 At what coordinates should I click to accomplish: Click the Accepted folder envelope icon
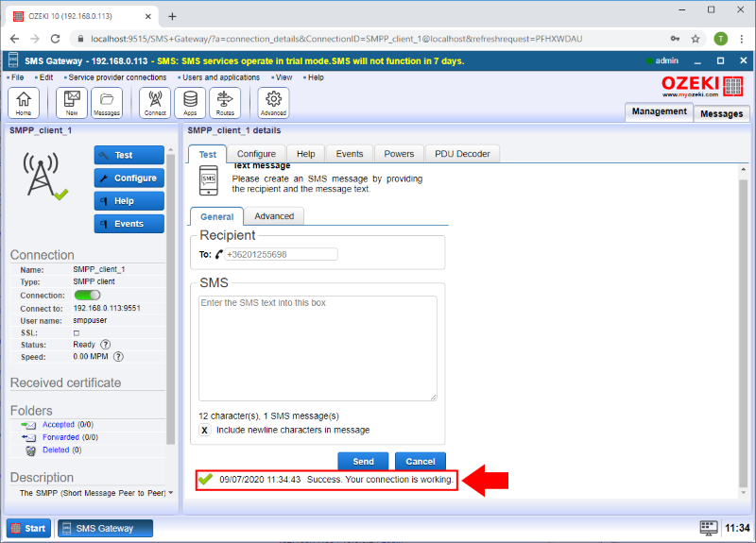pos(28,425)
